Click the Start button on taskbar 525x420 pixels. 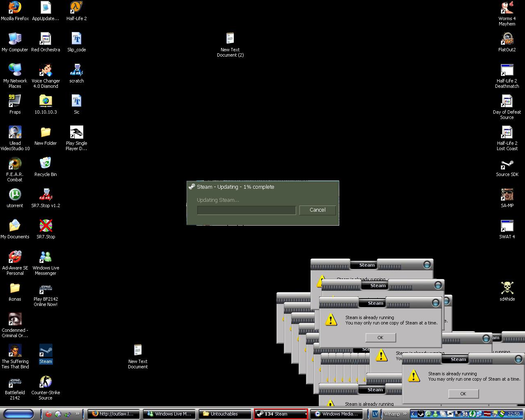18,414
